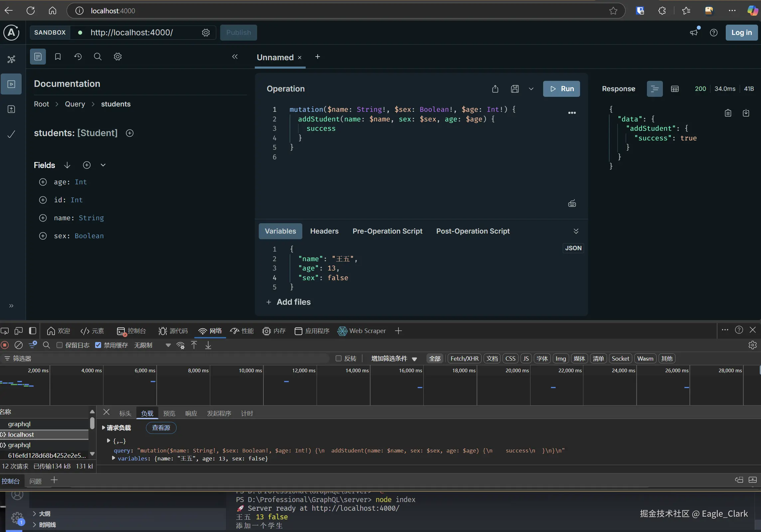Uncheck the 禁用缓存 checkbox

point(98,345)
